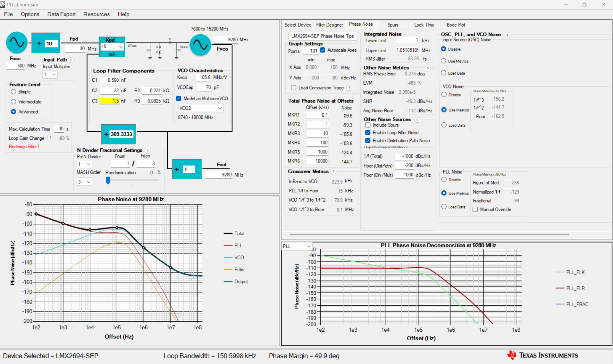Toggle Model as MulticoreVCO checkbox
The image size is (613, 364).
tap(179, 98)
